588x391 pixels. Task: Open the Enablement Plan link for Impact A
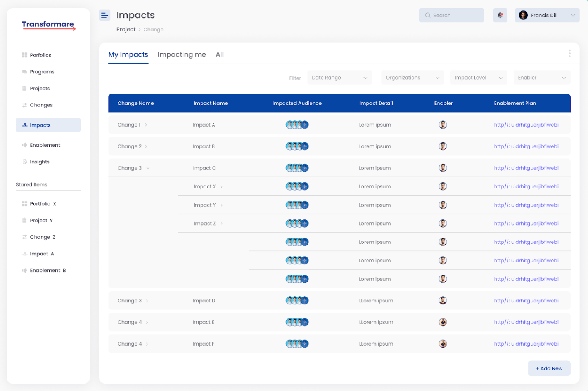click(x=526, y=125)
